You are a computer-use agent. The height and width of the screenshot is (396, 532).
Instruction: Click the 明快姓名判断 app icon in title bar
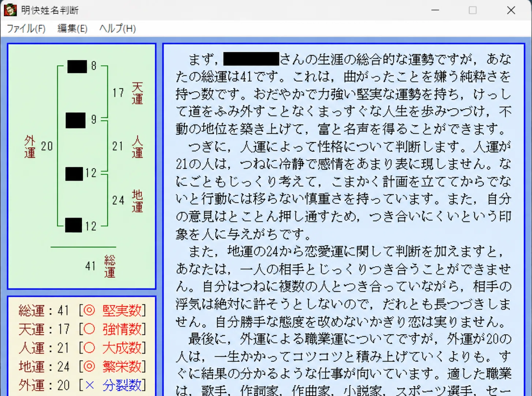10,10
